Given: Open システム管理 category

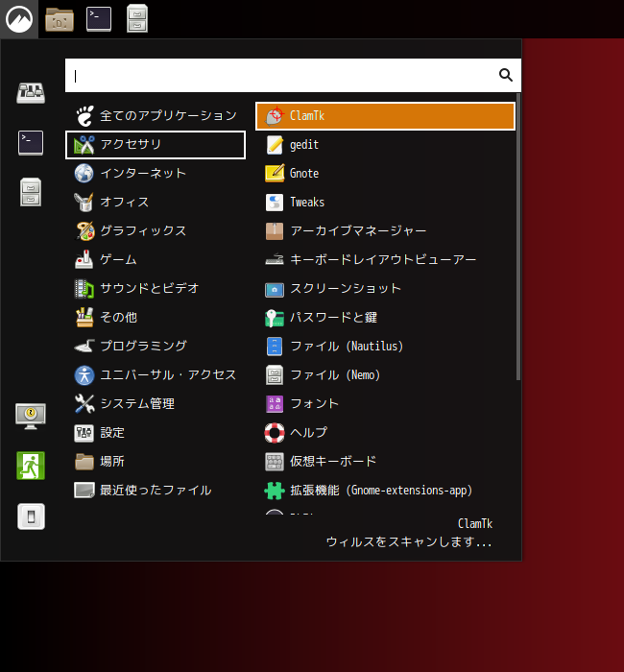Looking at the screenshot, I should (x=156, y=404).
